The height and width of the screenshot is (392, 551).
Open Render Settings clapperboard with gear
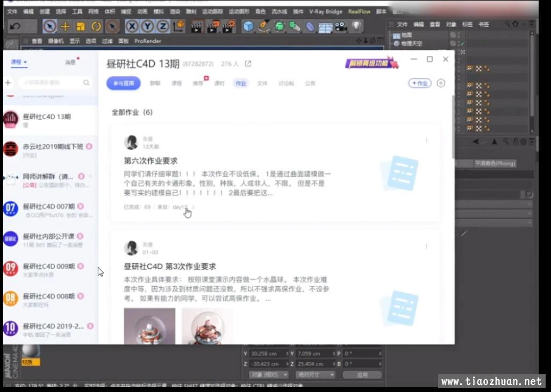click(229, 27)
